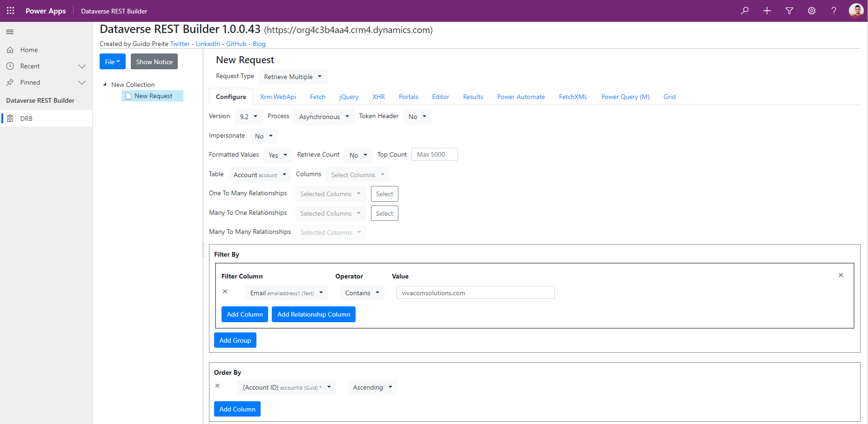
Task: Click the Home icon in the sidebar
Action: pos(11,50)
